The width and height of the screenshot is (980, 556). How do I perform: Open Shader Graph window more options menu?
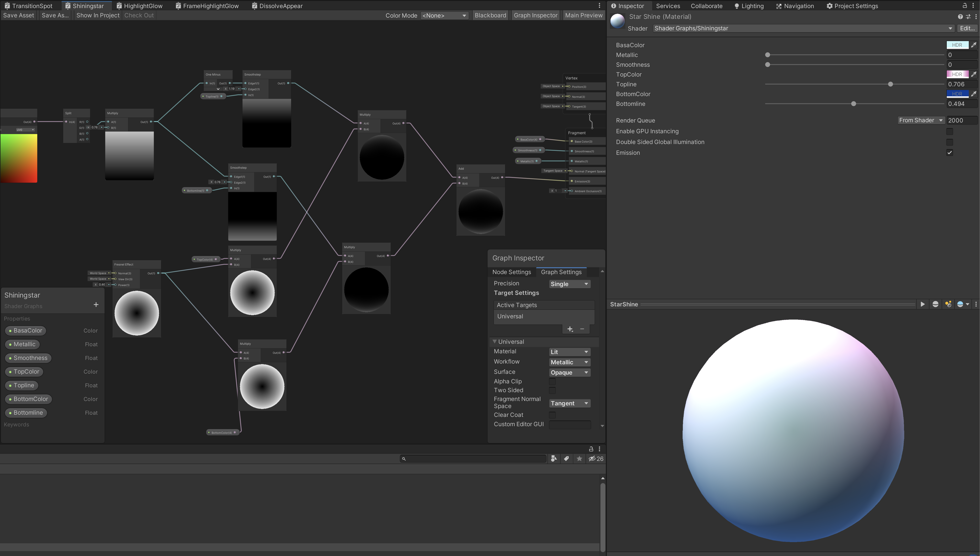pyautogui.click(x=599, y=6)
